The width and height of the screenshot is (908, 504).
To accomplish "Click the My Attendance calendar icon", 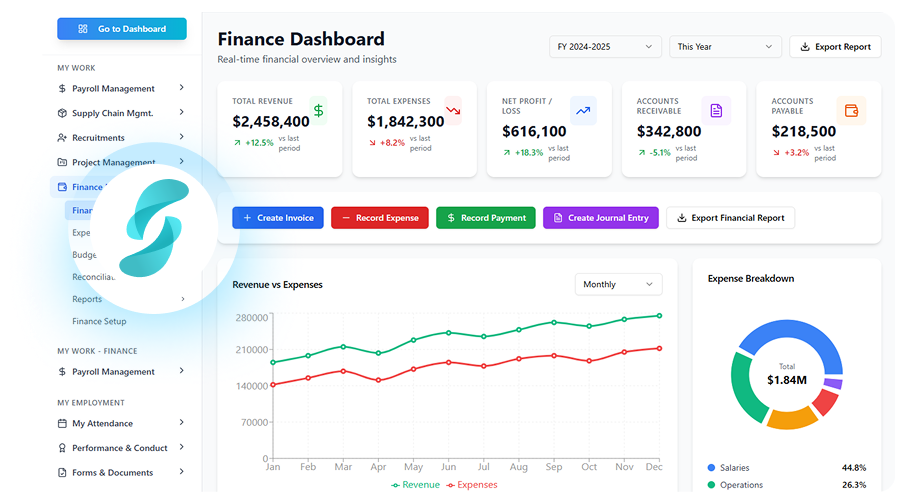I will click(x=62, y=424).
